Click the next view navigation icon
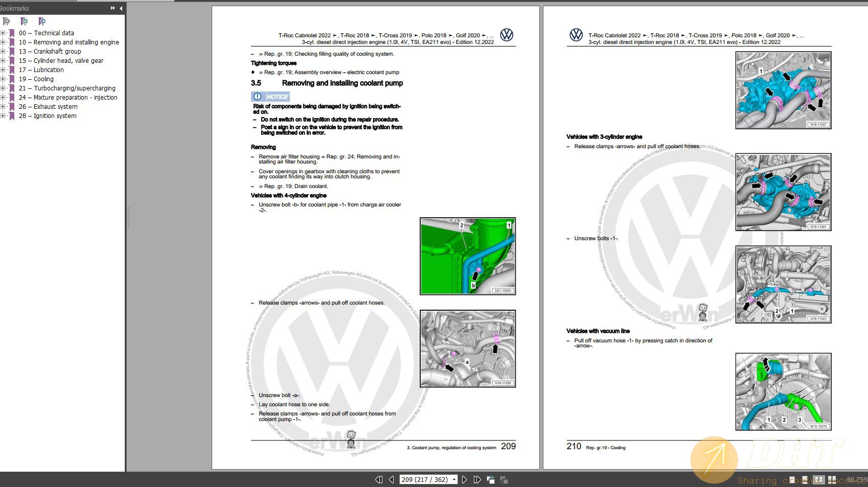This screenshot has height=487, width=868. 504,479
